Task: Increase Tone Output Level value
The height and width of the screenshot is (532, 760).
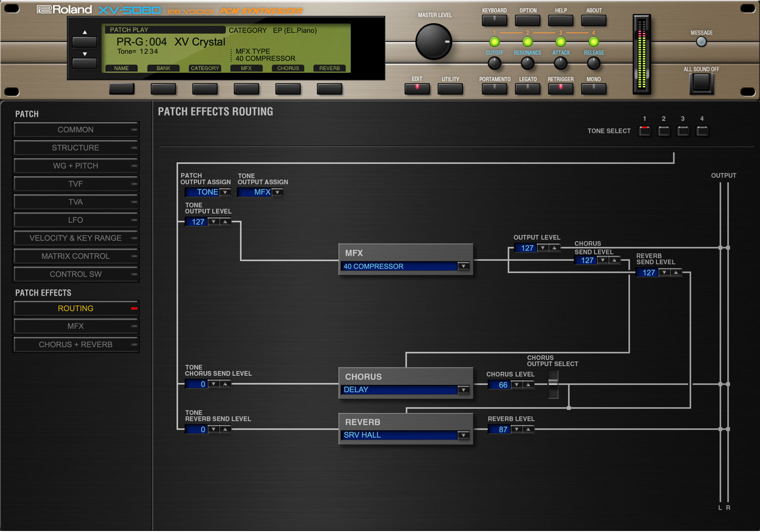Action: point(225,222)
